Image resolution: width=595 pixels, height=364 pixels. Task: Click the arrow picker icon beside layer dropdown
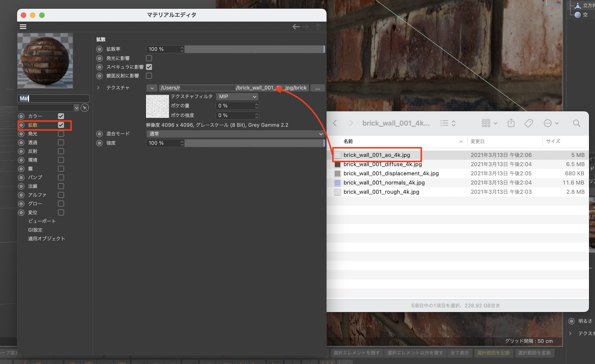tap(85, 108)
